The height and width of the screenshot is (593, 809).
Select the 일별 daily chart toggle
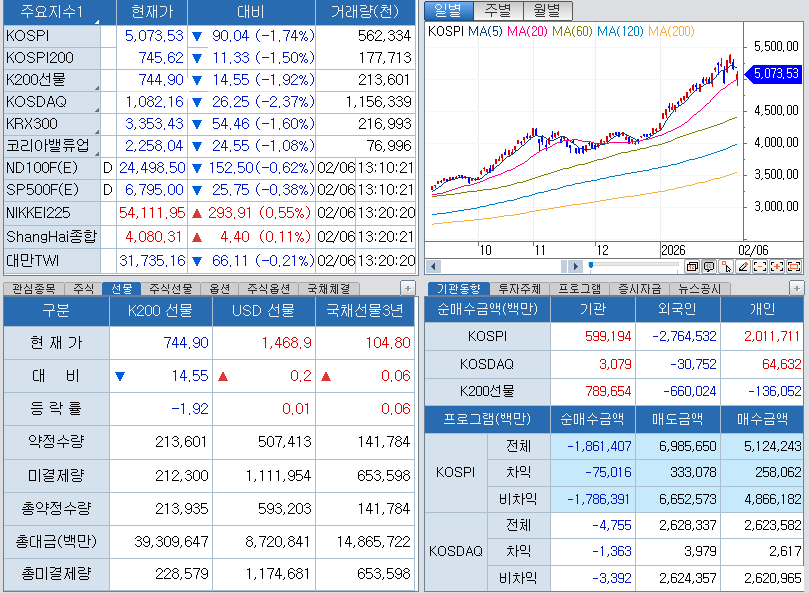[448, 11]
